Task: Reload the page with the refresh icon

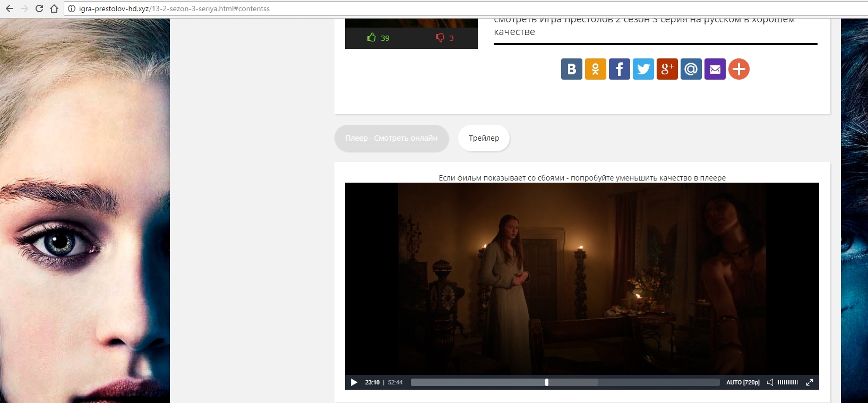Action: (39, 8)
